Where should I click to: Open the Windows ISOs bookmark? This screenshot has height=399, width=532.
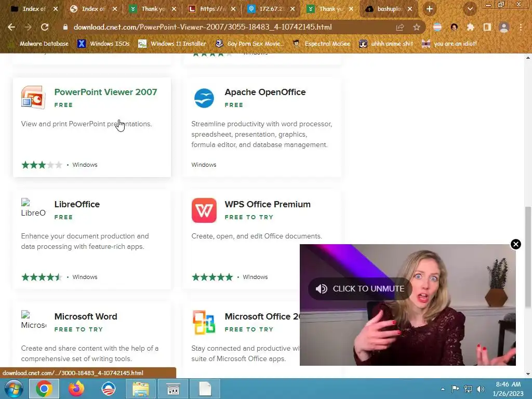[103, 44]
